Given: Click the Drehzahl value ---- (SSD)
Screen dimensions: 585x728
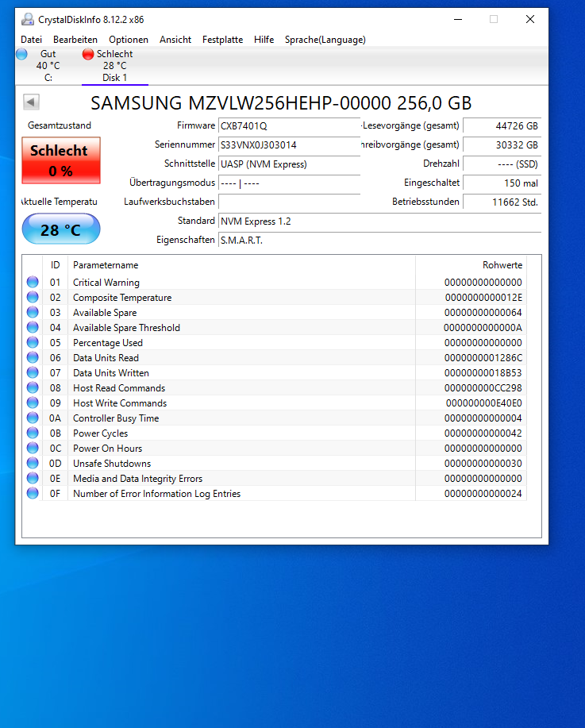Looking at the screenshot, I should 502,164.
